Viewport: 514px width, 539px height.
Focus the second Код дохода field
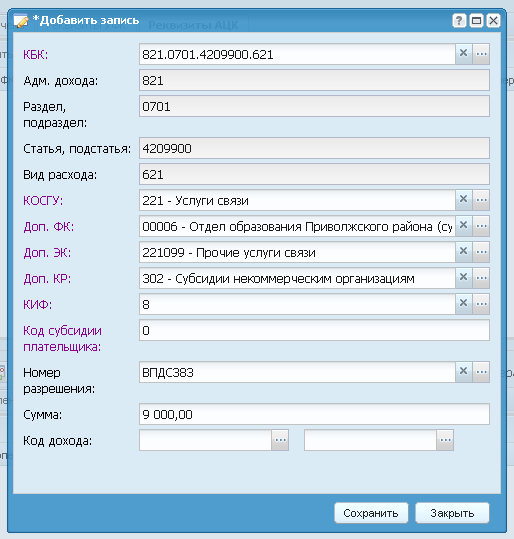pos(370,440)
